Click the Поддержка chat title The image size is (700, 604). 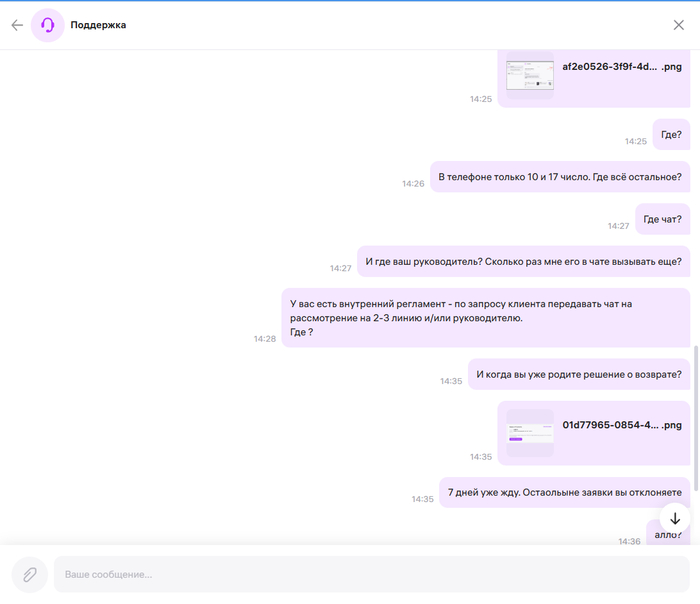98,25
